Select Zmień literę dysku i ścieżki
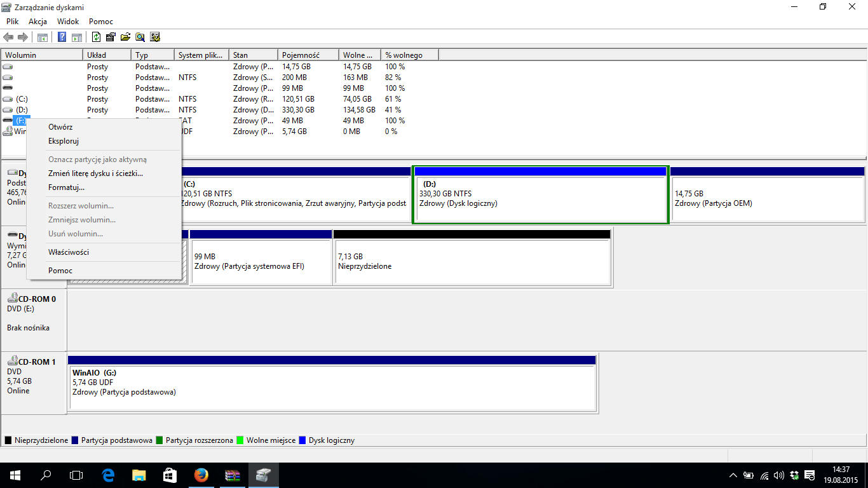This screenshot has width=868, height=488. point(104,173)
